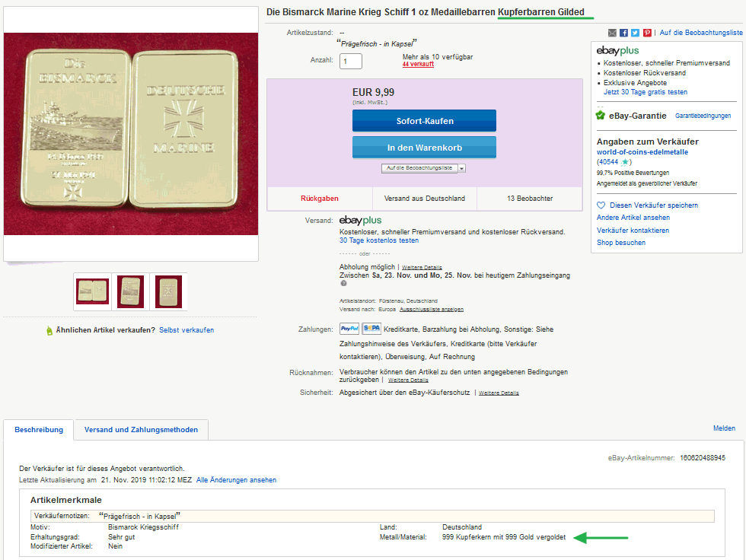746x560 pixels.
Task: Click the shipping info question mark icon
Action: tap(343, 283)
